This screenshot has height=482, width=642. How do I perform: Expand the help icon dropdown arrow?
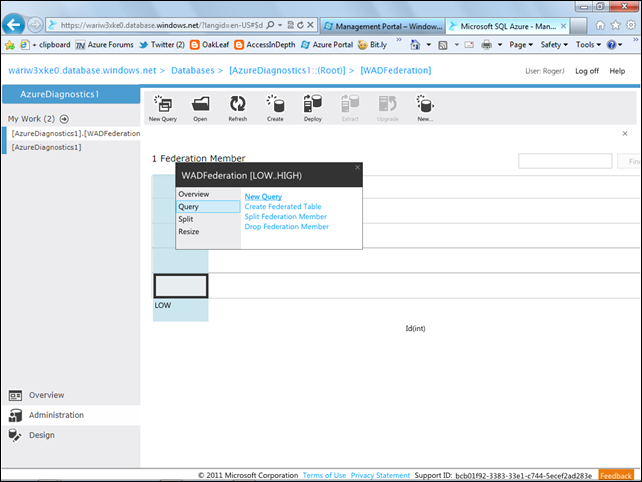(x=620, y=45)
